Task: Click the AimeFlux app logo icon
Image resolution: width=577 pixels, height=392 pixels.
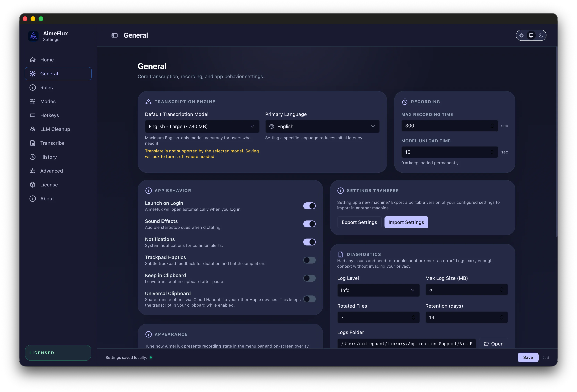Action: click(33, 36)
